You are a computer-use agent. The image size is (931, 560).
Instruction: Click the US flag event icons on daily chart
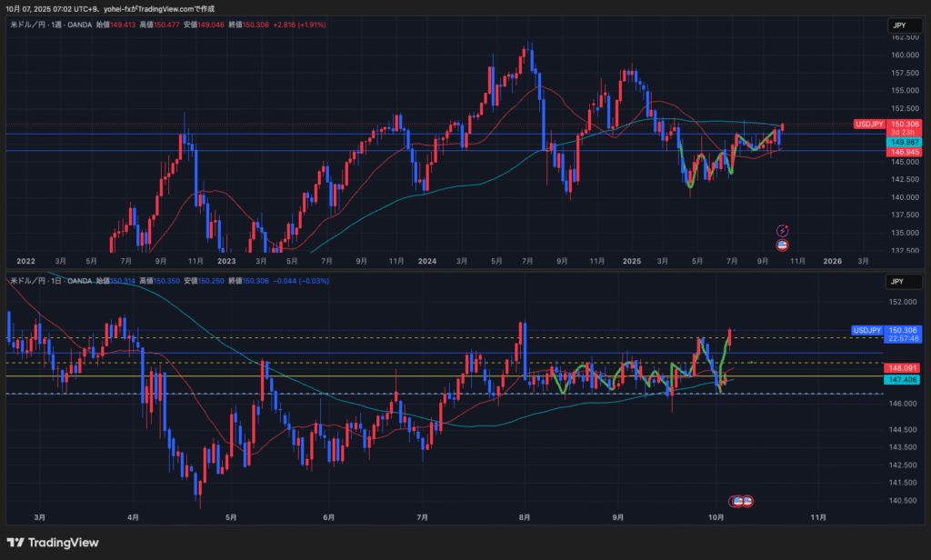pos(742,501)
